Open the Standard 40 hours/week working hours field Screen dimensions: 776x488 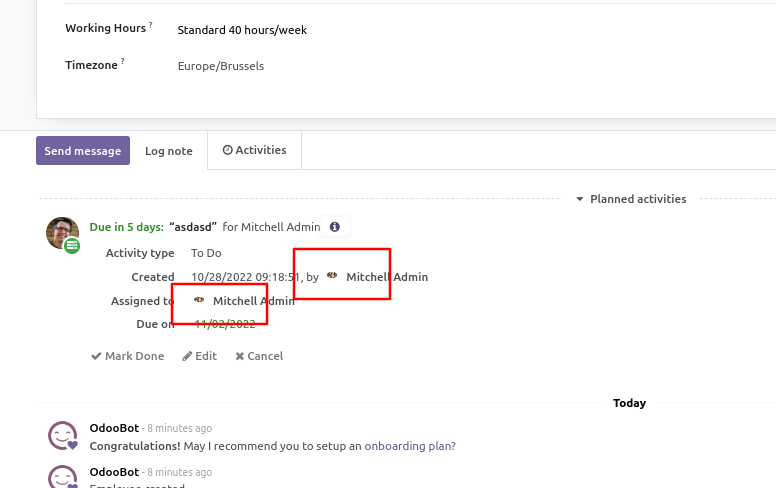242,30
